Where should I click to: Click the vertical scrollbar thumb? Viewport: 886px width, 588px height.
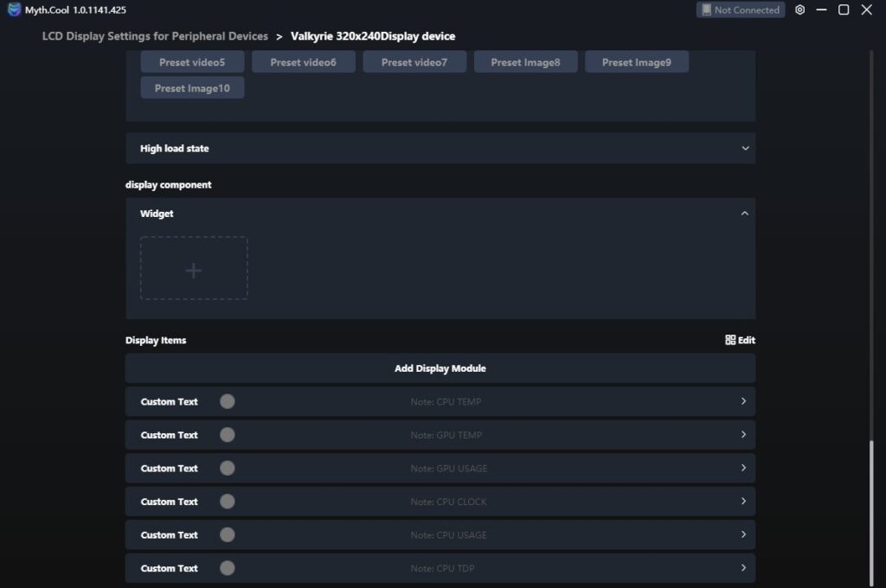872,510
